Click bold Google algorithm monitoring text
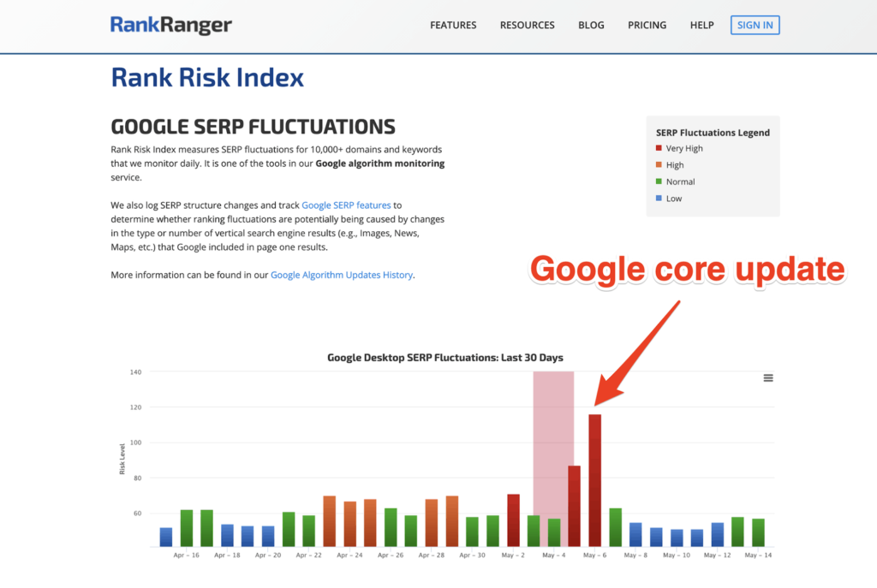Screen dimensions: 877x588 pos(379,163)
